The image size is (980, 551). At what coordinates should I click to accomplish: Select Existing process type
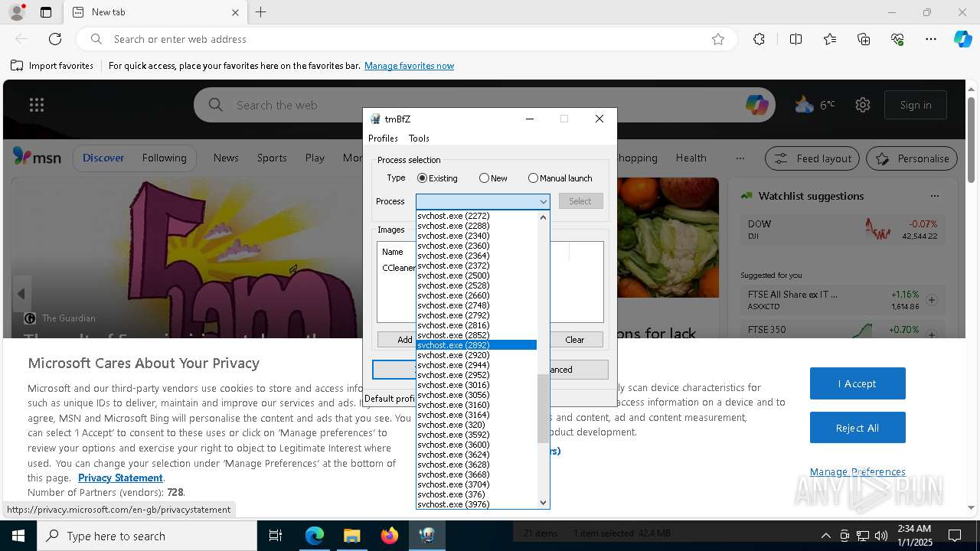437,178
